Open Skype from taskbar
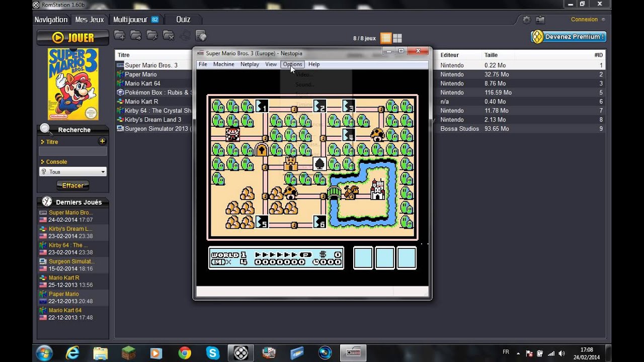Image resolution: width=644 pixels, height=362 pixels. [212, 352]
